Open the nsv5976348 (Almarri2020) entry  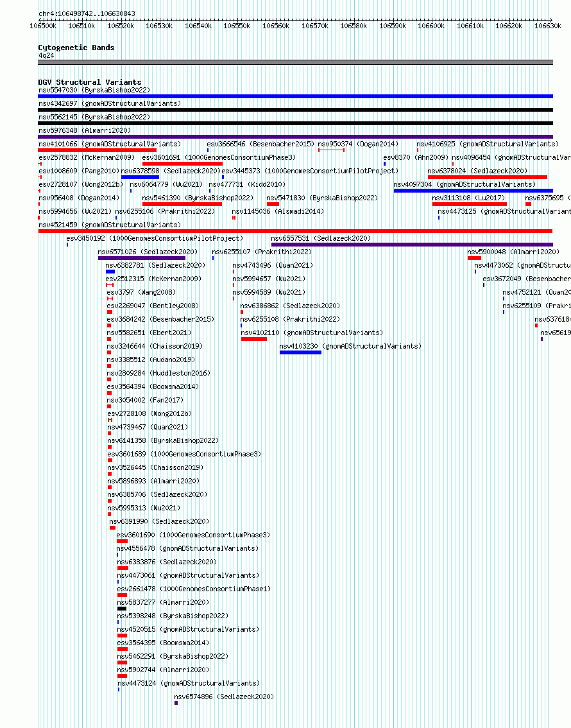85,130
